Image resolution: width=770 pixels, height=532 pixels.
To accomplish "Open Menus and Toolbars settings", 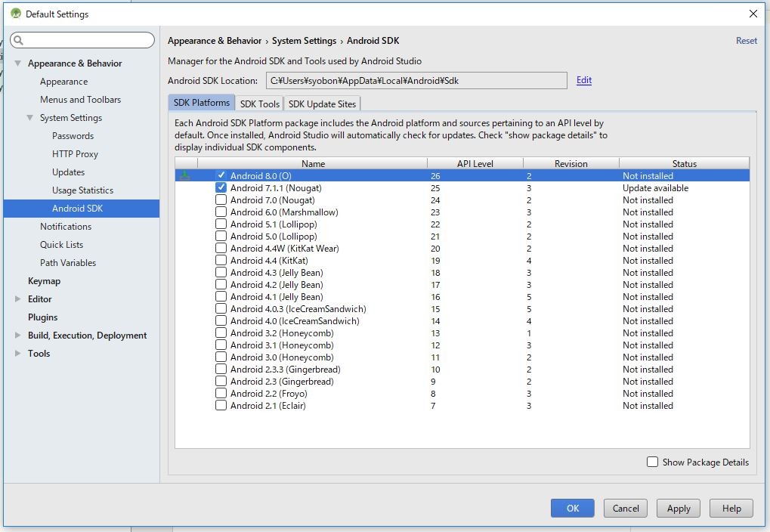I will (81, 99).
